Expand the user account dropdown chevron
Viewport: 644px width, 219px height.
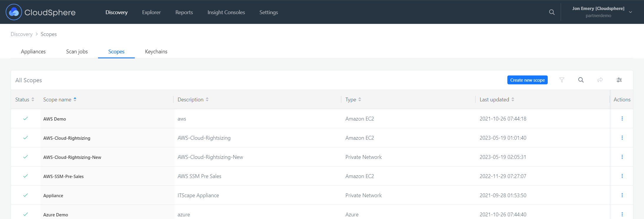tap(630, 12)
